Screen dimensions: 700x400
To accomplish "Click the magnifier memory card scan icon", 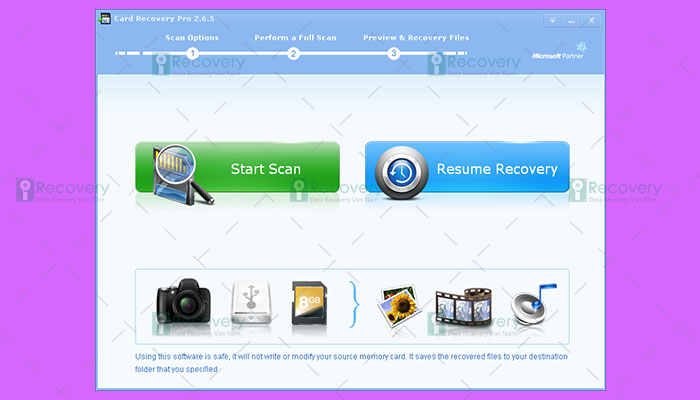I will coord(182,174).
